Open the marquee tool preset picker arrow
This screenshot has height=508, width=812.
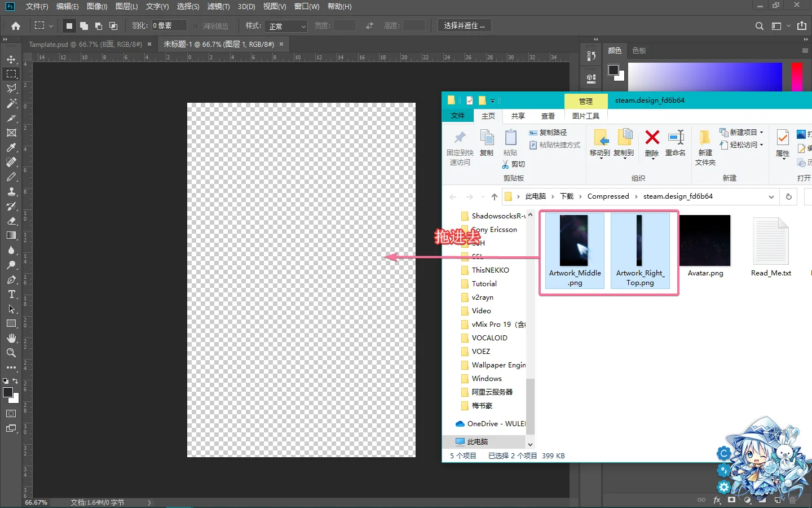51,26
